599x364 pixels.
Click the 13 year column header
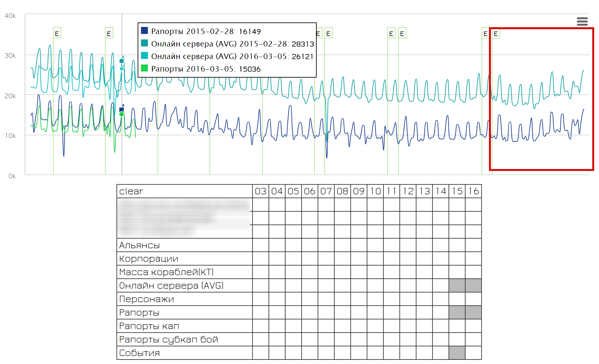tap(424, 191)
